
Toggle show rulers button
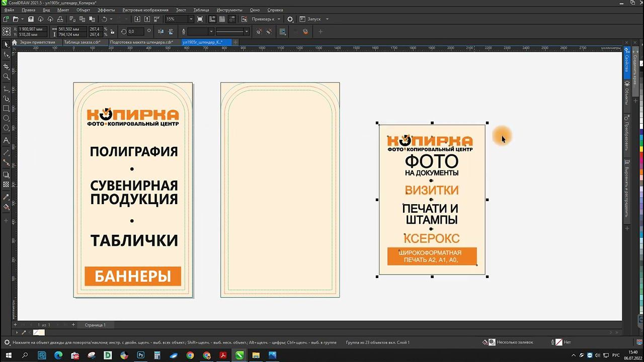(x=212, y=19)
